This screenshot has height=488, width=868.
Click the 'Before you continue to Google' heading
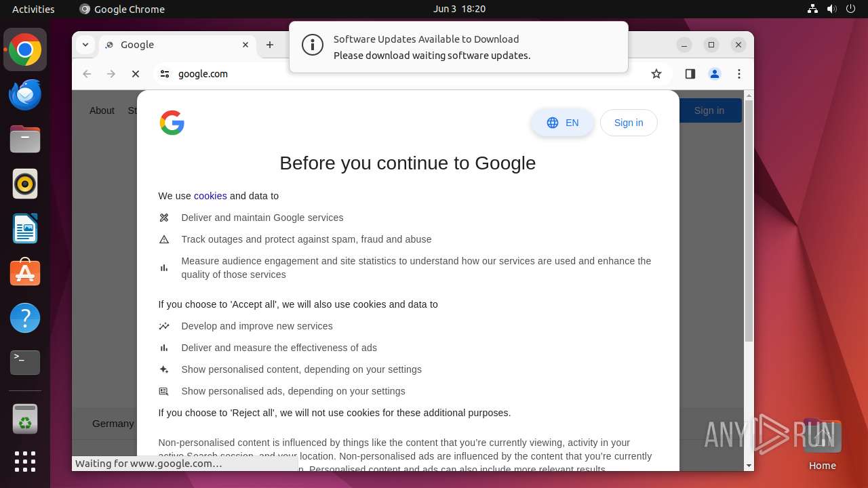tap(408, 163)
